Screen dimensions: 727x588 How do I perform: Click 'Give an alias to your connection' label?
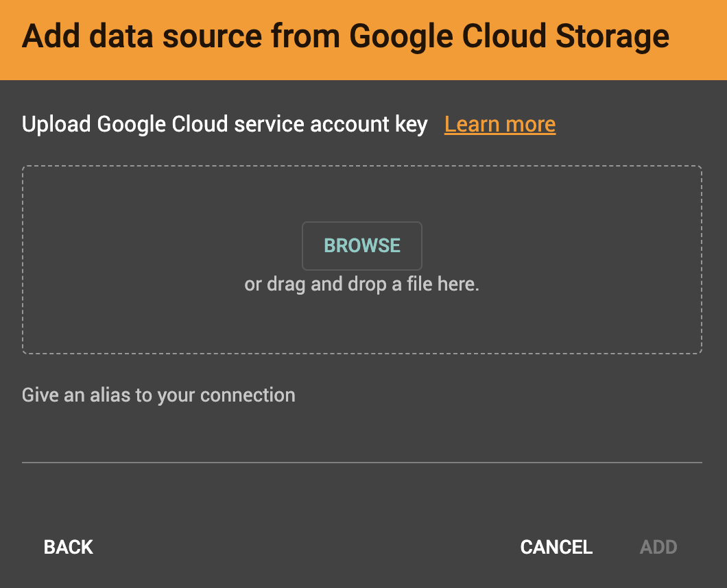click(158, 395)
